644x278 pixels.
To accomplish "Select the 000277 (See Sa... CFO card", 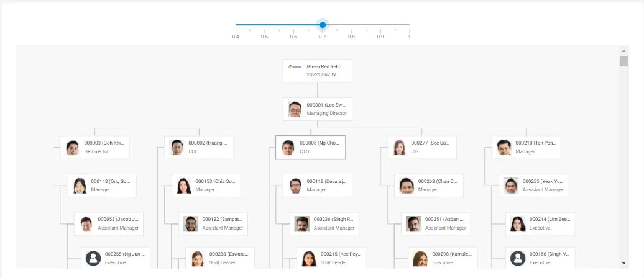I will [x=422, y=147].
